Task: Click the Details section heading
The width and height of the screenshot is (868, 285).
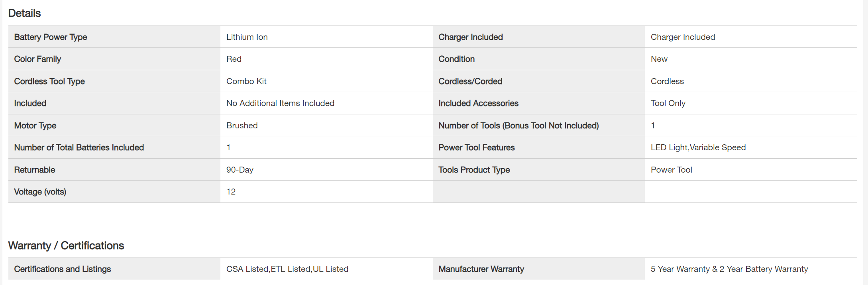Action: (24, 13)
